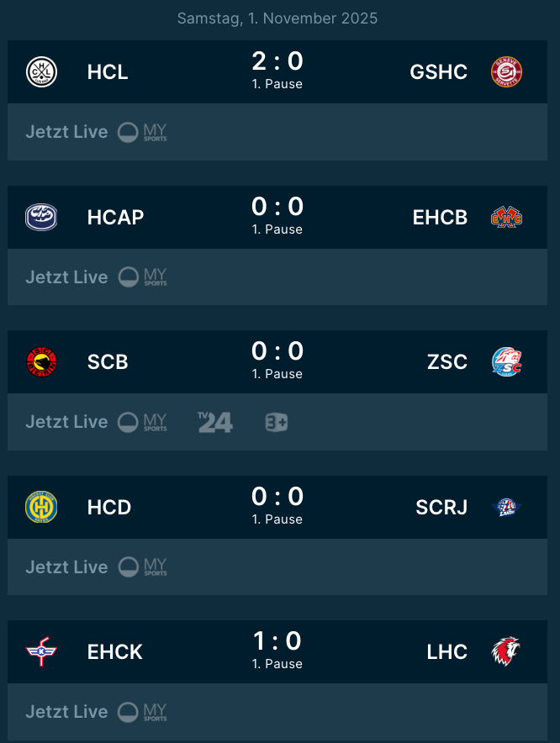This screenshot has height=743, width=560.
Task: Click Jetzt Live on HCD match
Action: [66, 567]
